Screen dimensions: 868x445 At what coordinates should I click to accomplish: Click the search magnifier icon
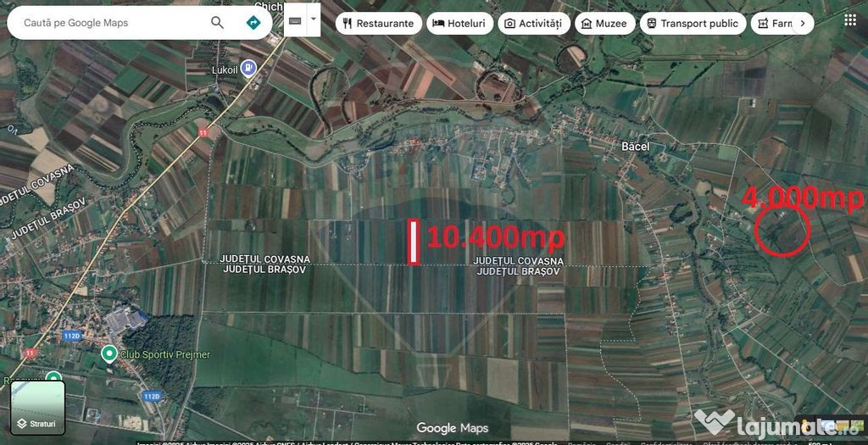tap(218, 23)
